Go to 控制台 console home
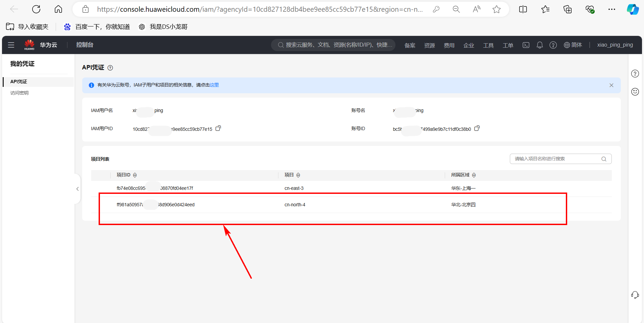The width and height of the screenshot is (644, 323). (x=85, y=45)
